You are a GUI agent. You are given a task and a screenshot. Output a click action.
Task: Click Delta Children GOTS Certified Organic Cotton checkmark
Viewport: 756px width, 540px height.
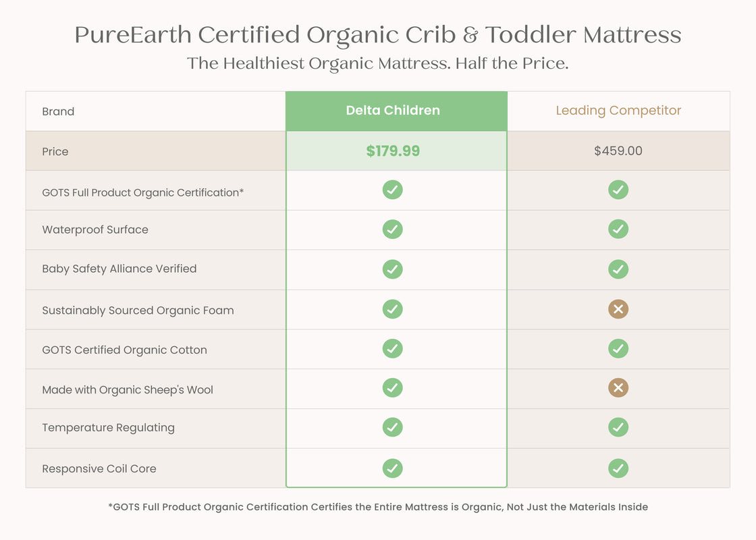click(x=392, y=348)
